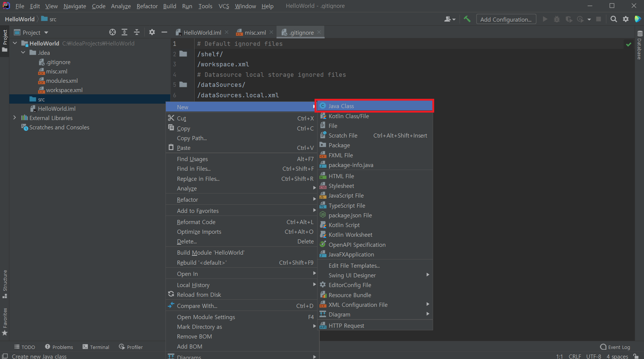Choose Java Class from New submenu
The height and width of the screenshot is (359, 644).
[x=375, y=106]
